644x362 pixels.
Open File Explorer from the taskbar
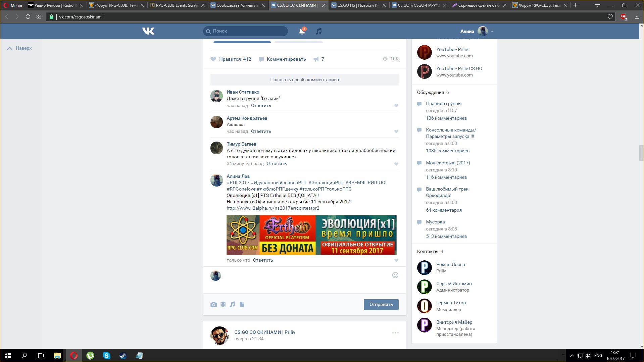pos(57,356)
